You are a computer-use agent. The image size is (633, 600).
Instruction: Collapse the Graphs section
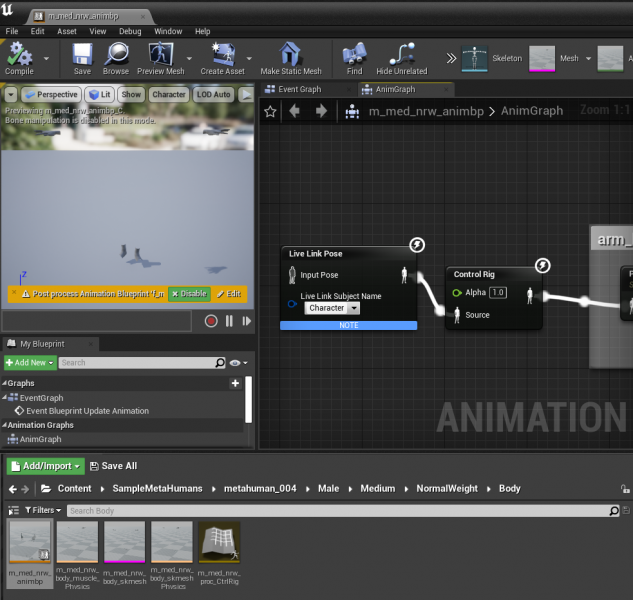4,383
